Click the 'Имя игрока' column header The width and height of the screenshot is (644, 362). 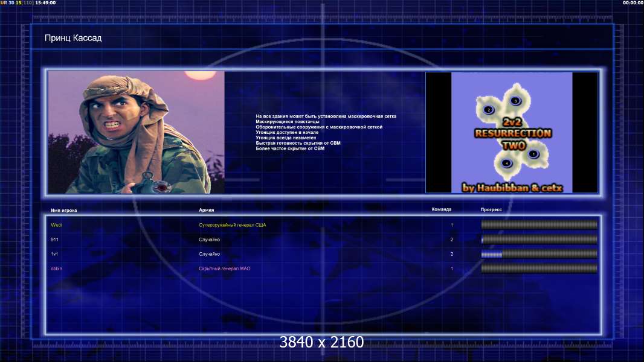[x=63, y=211]
